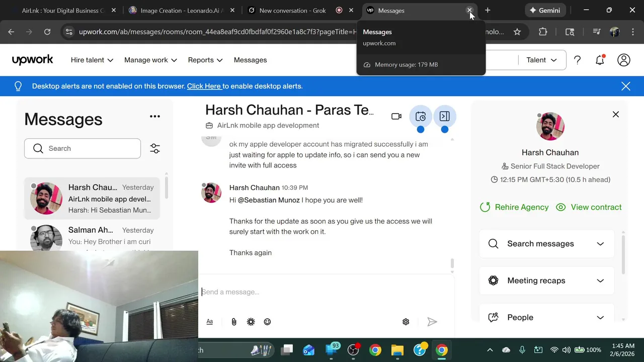
Task: Open the message filter settings icon
Action: click(x=155, y=149)
